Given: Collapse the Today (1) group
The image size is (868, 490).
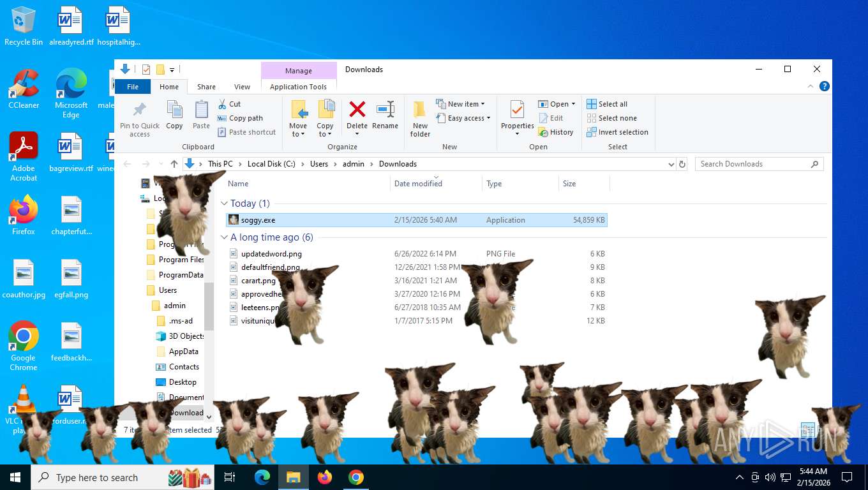Looking at the screenshot, I should coord(224,204).
